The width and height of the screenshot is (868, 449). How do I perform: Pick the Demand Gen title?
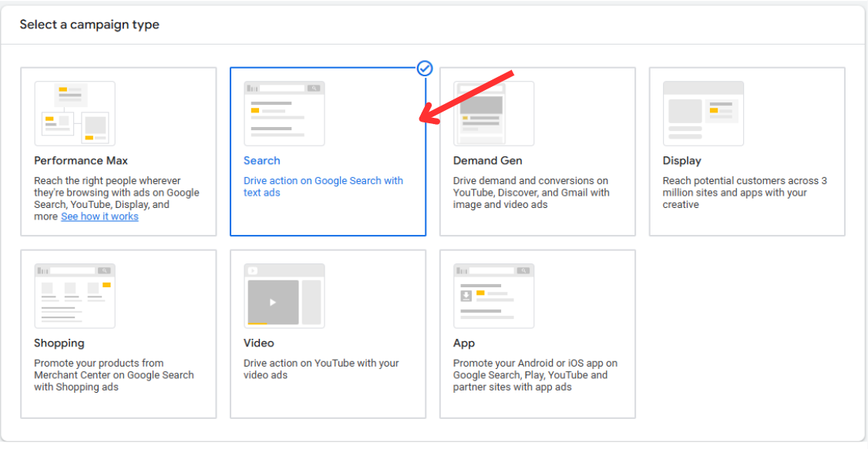tap(488, 161)
